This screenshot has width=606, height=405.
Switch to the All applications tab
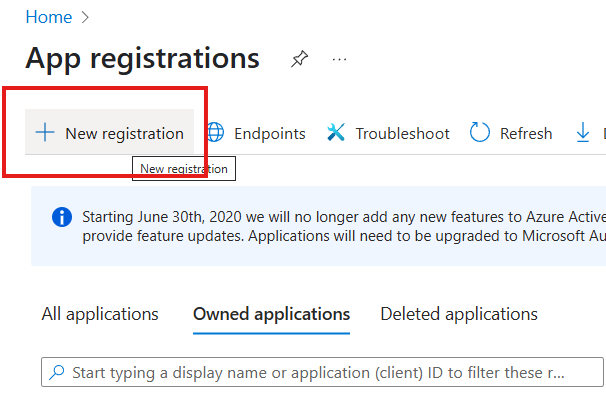100,314
